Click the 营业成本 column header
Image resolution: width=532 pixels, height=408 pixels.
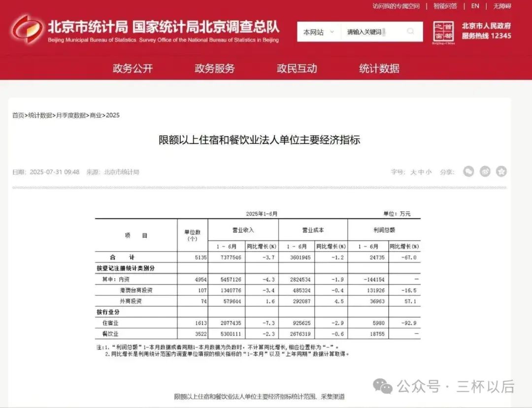(313, 230)
